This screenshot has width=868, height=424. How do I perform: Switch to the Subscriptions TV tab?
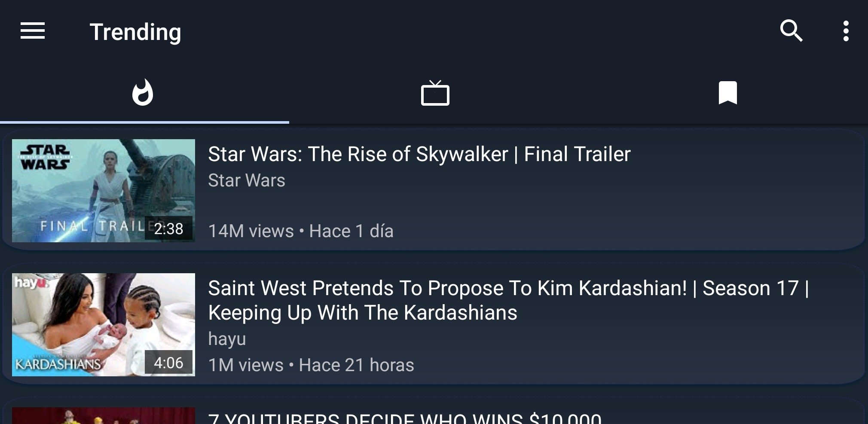click(x=435, y=93)
